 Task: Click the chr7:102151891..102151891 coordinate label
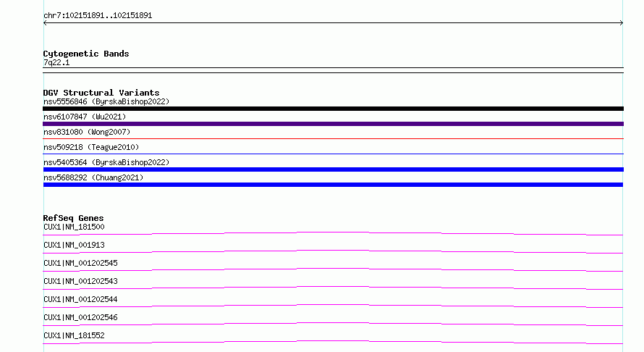[98, 16]
